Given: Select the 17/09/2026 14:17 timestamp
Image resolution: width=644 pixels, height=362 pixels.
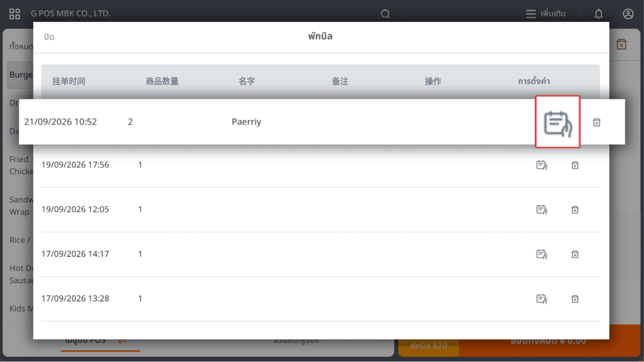Looking at the screenshot, I should point(75,254).
